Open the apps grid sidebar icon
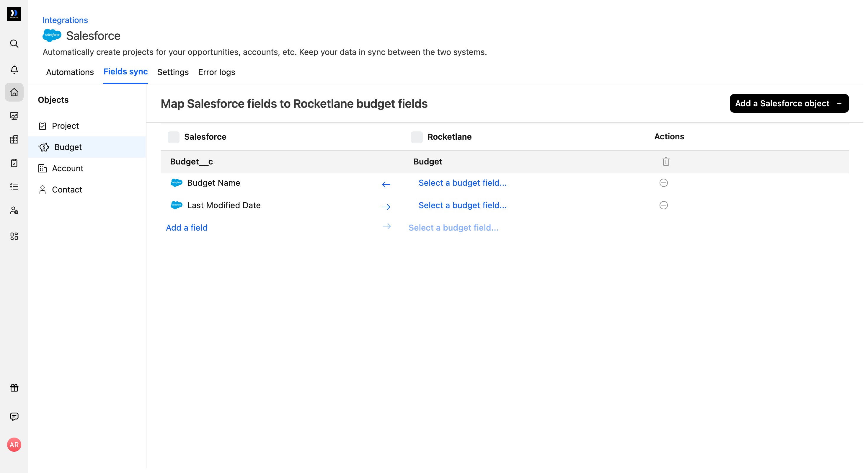Image resolution: width=868 pixels, height=473 pixels. (14, 236)
